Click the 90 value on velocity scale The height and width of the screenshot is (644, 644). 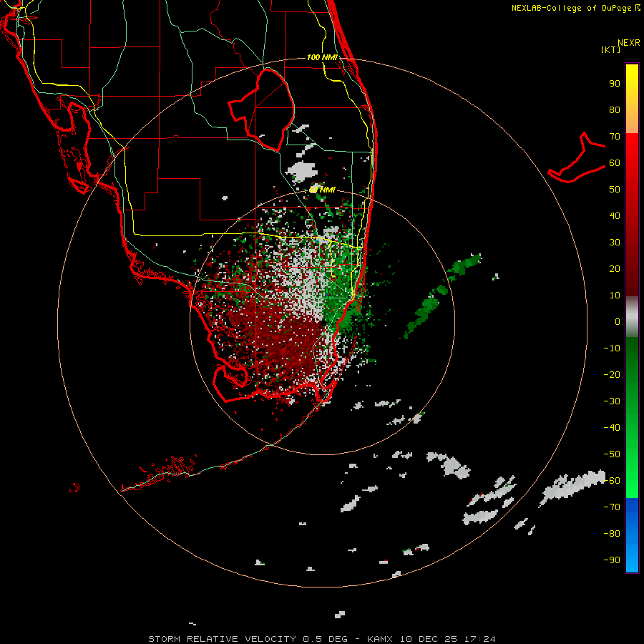pos(615,84)
